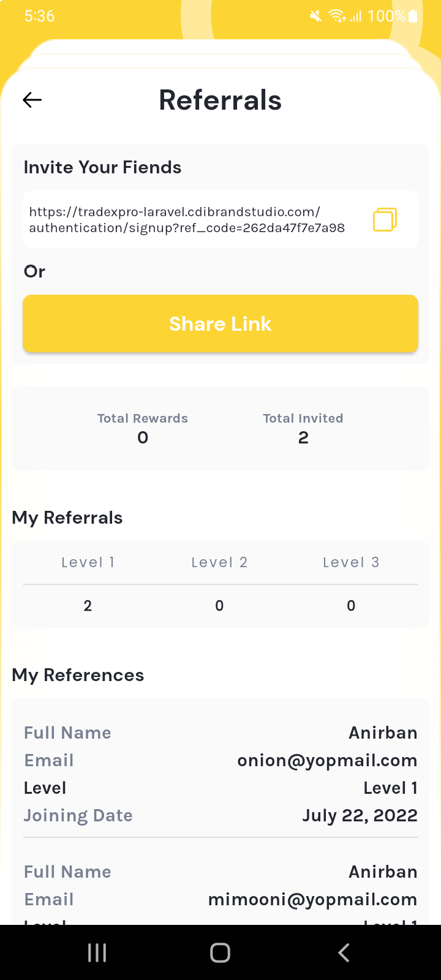Tap the Total Invited count

pos(303,437)
